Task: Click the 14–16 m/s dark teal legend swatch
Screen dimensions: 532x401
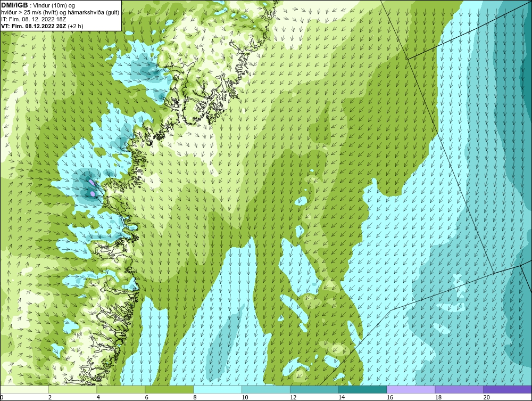Action: pos(363,389)
